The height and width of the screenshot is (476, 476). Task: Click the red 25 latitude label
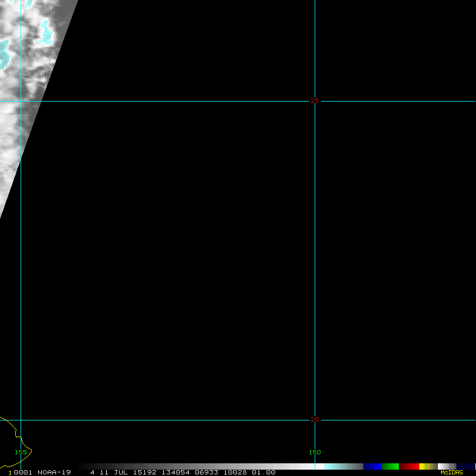pos(315,100)
